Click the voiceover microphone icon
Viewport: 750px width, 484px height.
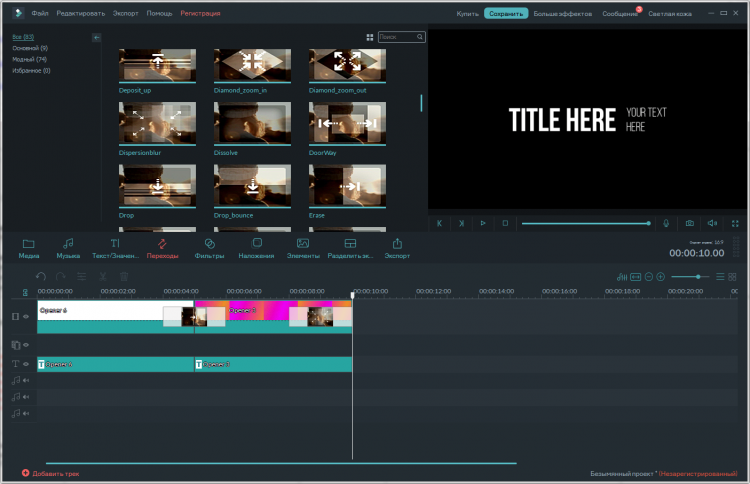pos(666,223)
